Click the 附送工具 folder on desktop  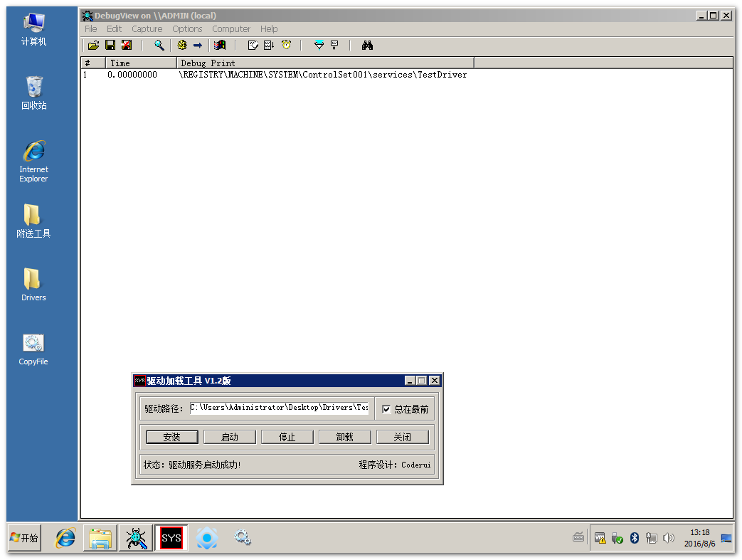tap(33, 221)
